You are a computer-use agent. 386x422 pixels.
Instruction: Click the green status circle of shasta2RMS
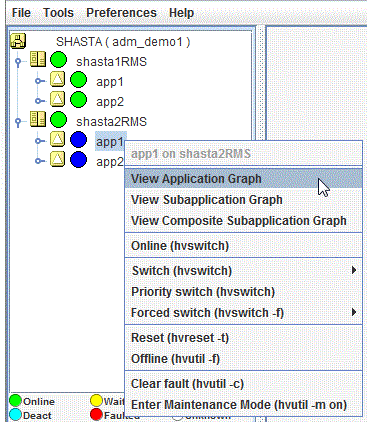[x=59, y=120]
